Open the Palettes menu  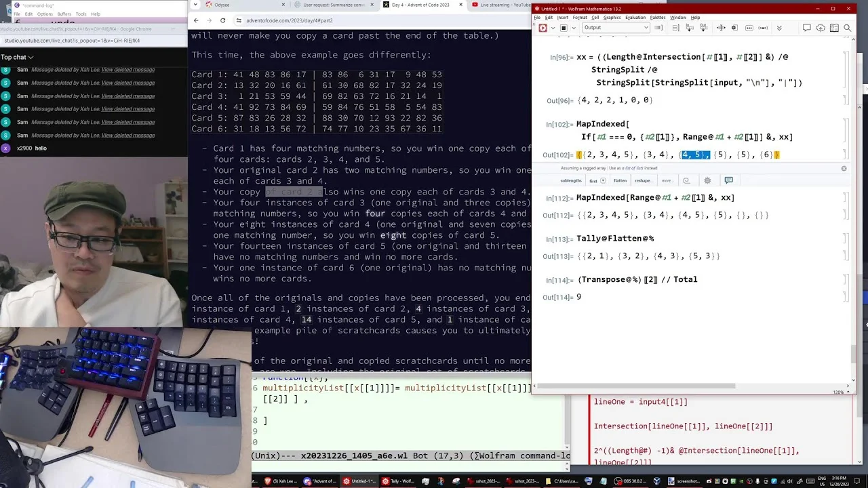pyautogui.click(x=658, y=17)
